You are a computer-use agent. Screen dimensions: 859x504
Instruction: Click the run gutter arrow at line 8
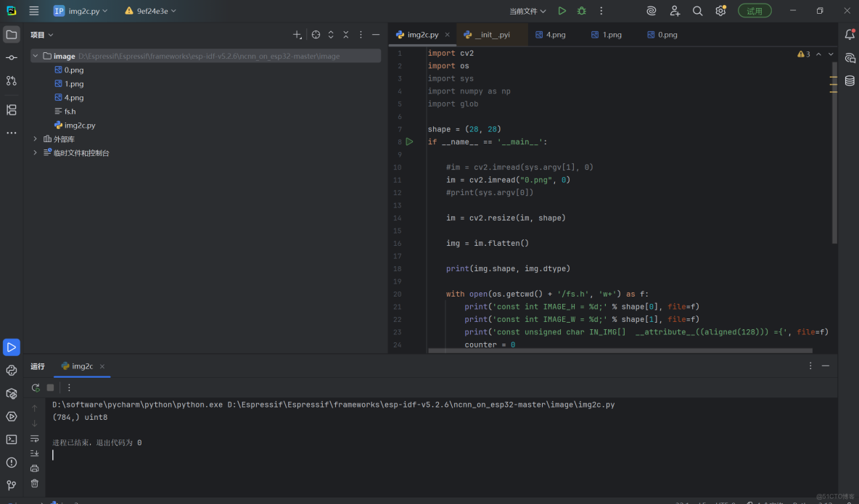pyautogui.click(x=409, y=142)
